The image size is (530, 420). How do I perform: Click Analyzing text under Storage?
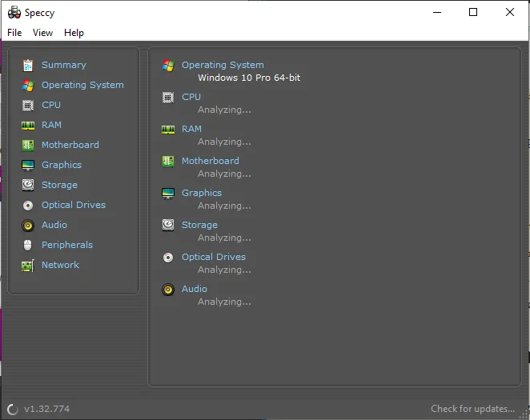pyautogui.click(x=224, y=238)
